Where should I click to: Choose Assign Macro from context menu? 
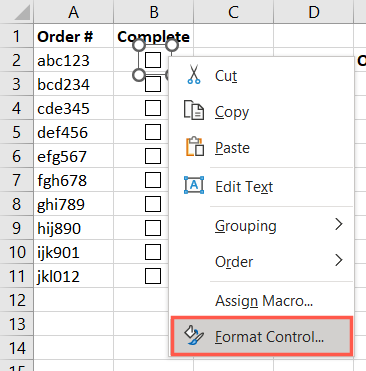pos(262,301)
